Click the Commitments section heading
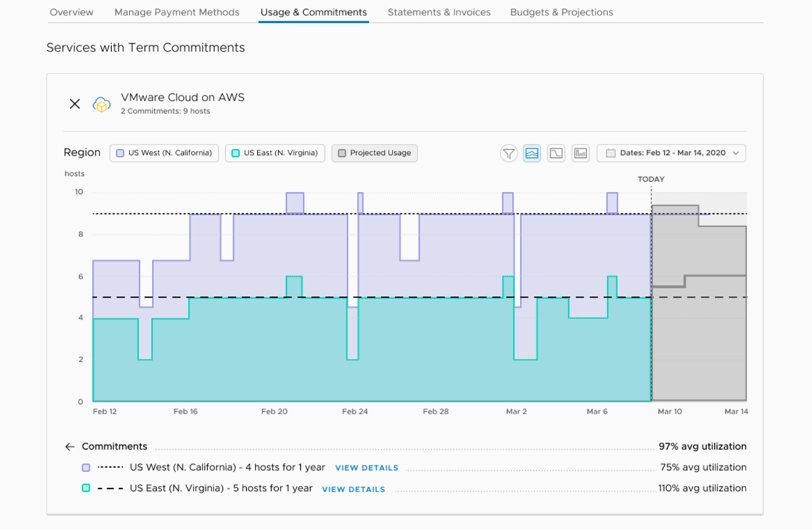The image size is (812, 529). click(x=114, y=446)
